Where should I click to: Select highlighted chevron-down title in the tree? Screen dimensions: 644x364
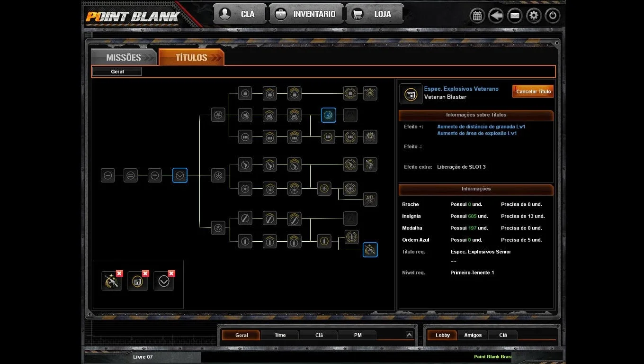click(x=180, y=175)
